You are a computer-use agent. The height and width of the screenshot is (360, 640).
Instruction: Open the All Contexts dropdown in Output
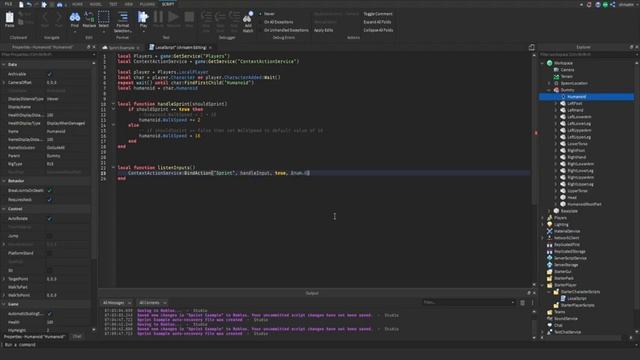tap(153, 302)
